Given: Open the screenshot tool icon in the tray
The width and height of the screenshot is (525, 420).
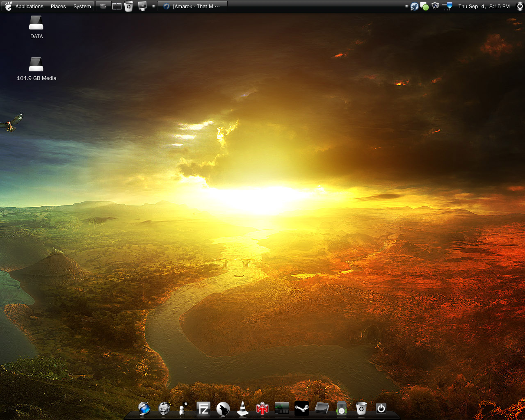Looking at the screenshot, I should click(x=435, y=6).
